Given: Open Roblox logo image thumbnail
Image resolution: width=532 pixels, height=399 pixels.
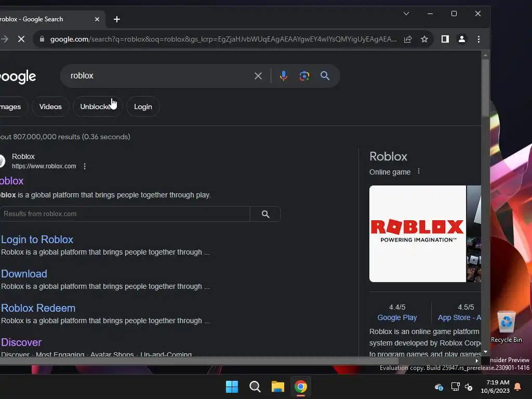Looking at the screenshot, I should (418, 234).
